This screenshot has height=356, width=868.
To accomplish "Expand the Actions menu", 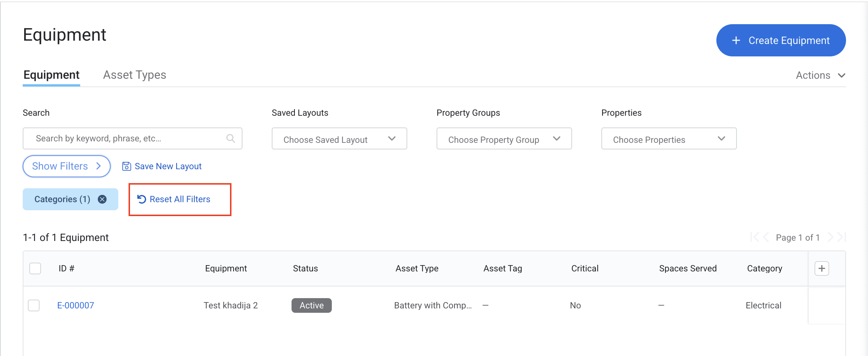I will pos(820,75).
